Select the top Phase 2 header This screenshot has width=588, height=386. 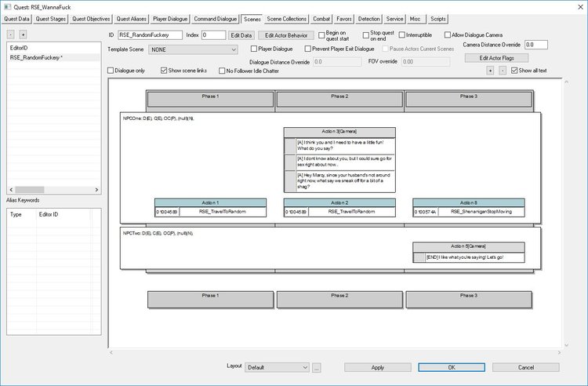coord(339,100)
